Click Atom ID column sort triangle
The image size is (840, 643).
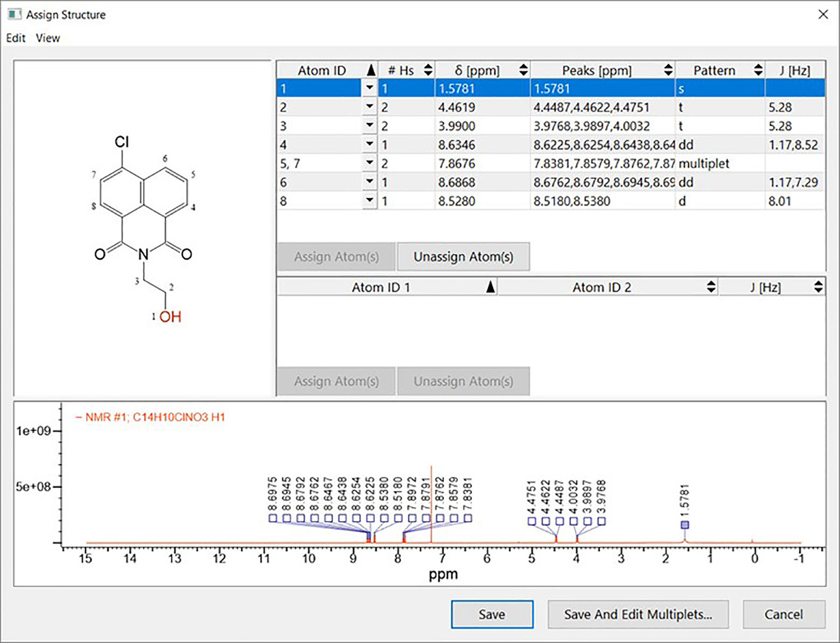tap(371, 70)
